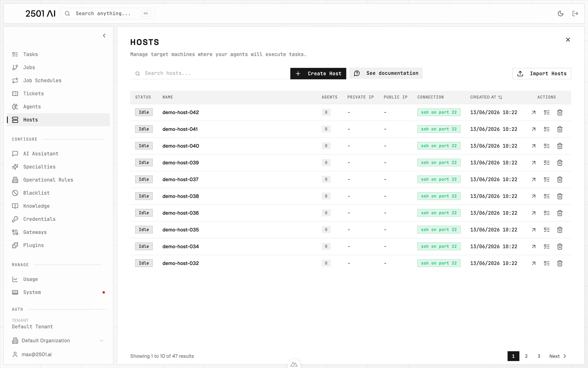The image size is (588, 368).
Task: Go to Job Schedules page
Action: pyautogui.click(x=58, y=81)
